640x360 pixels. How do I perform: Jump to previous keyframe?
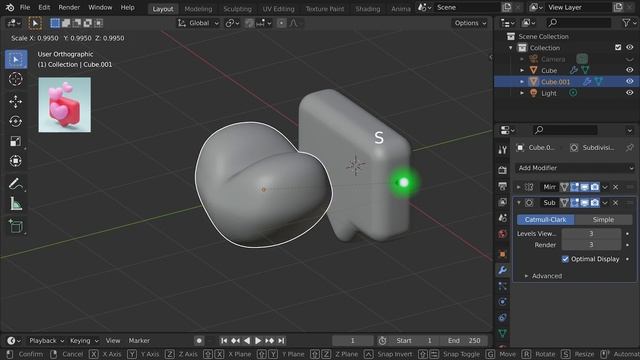[x=236, y=340]
